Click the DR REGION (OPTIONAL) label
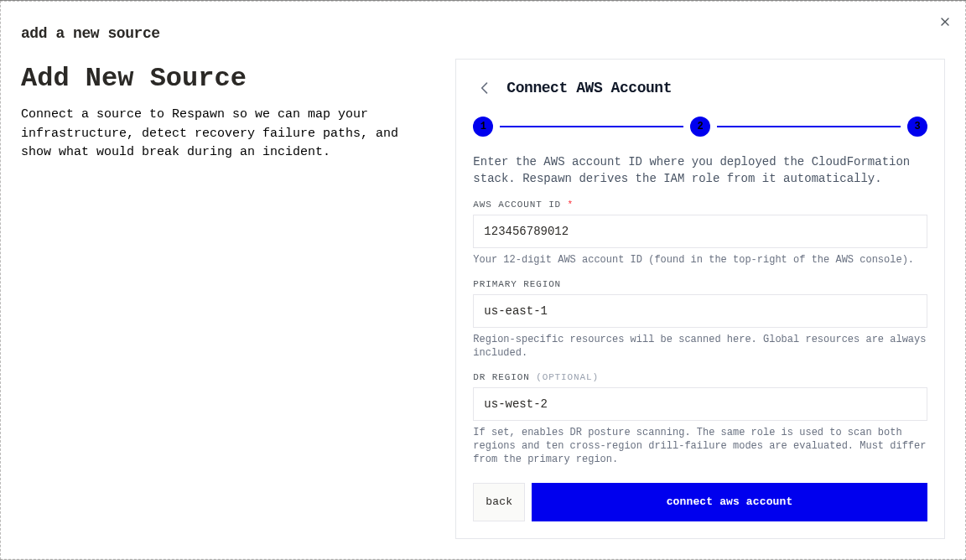966x560 pixels. point(535,377)
